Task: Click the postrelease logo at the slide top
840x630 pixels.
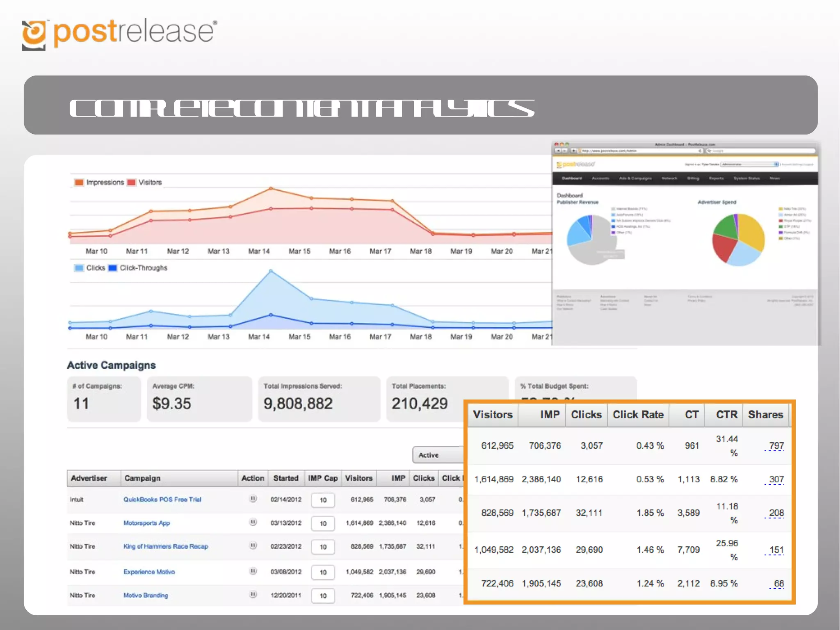Action: pos(119,34)
